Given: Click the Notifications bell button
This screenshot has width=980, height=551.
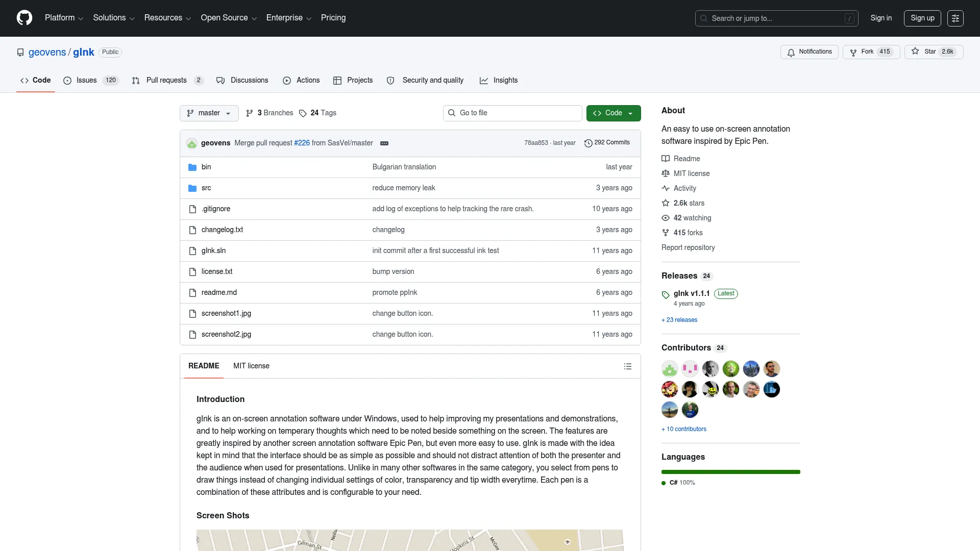Looking at the screenshot, I should tap(809, 52).
